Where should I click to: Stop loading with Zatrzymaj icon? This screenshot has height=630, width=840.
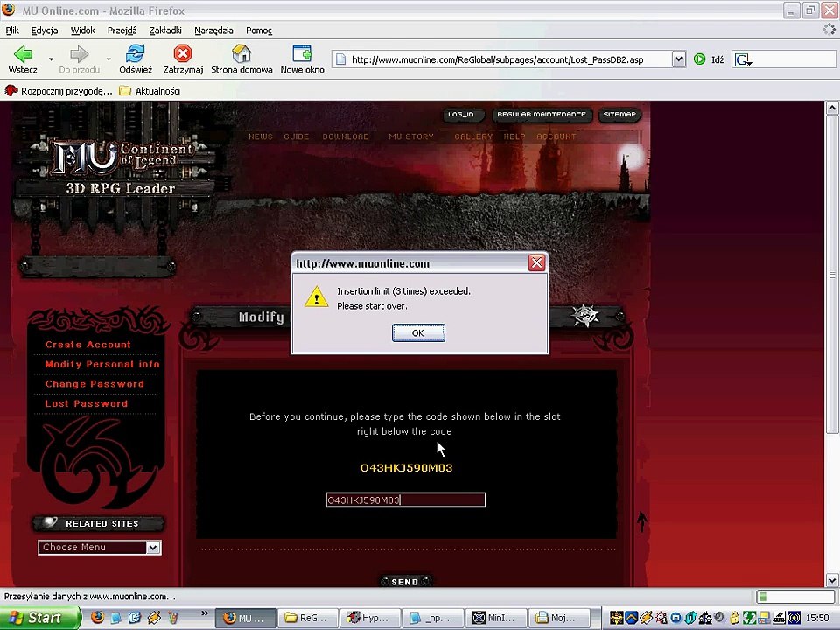(x=183, y=53)
